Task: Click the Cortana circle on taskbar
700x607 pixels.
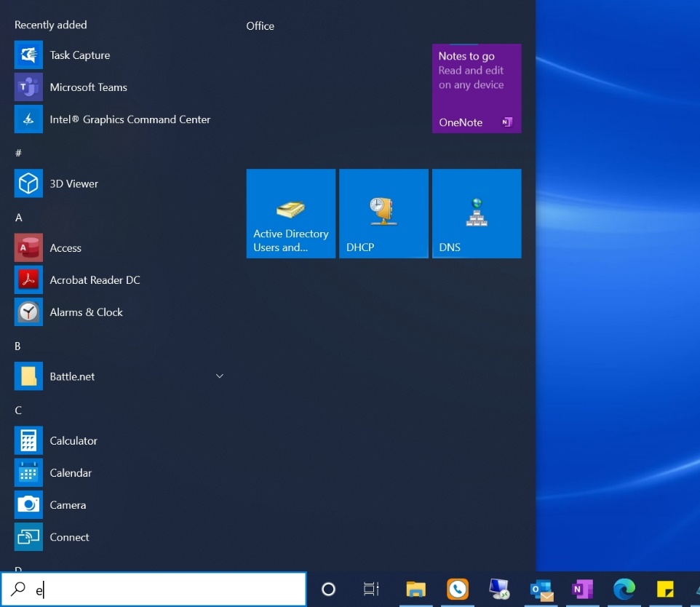Action: point(329,589)
